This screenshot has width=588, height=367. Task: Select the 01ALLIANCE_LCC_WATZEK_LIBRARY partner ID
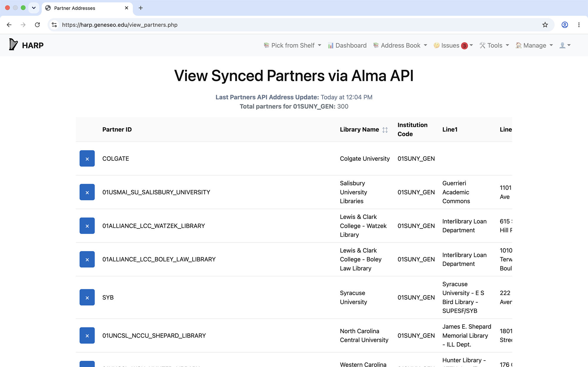pos(153,226)
